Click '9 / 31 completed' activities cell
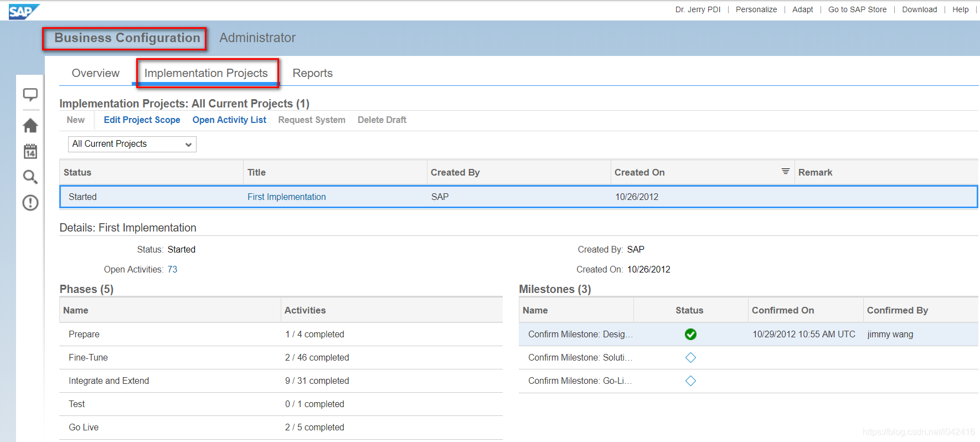 pyautogui.click(x=317, y=381)
